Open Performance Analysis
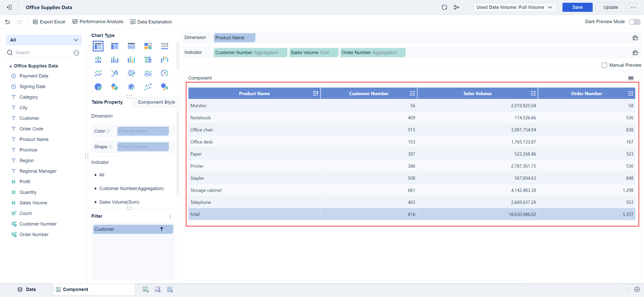 coord(98,22)
